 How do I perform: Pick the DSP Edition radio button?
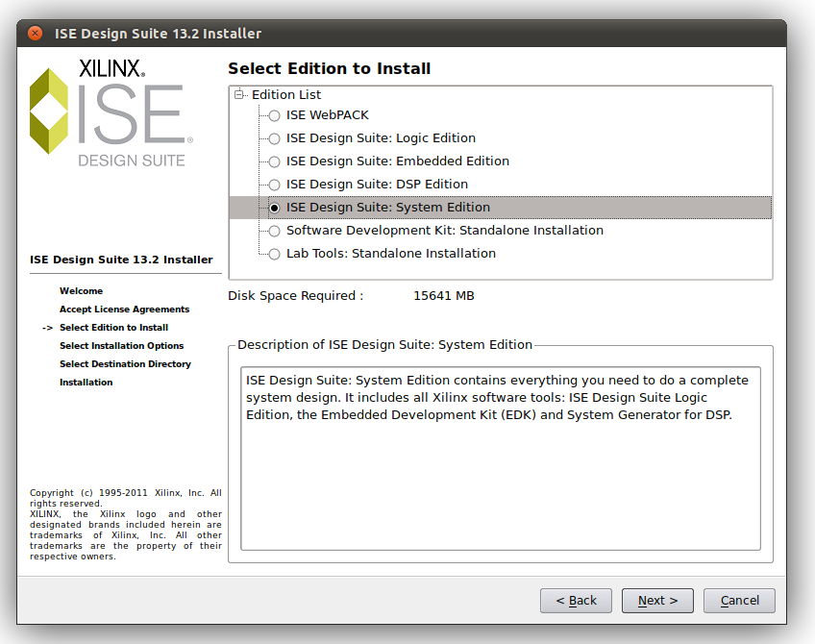[x=274, y=185]
